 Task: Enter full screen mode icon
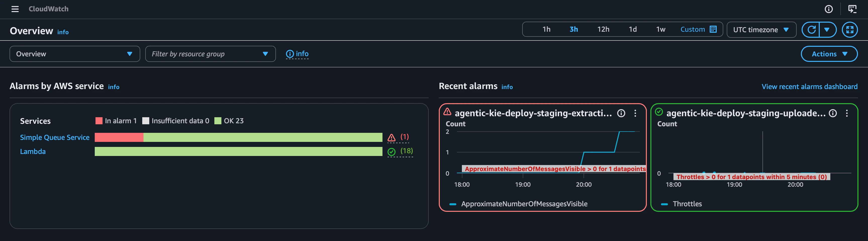[850, 30]
